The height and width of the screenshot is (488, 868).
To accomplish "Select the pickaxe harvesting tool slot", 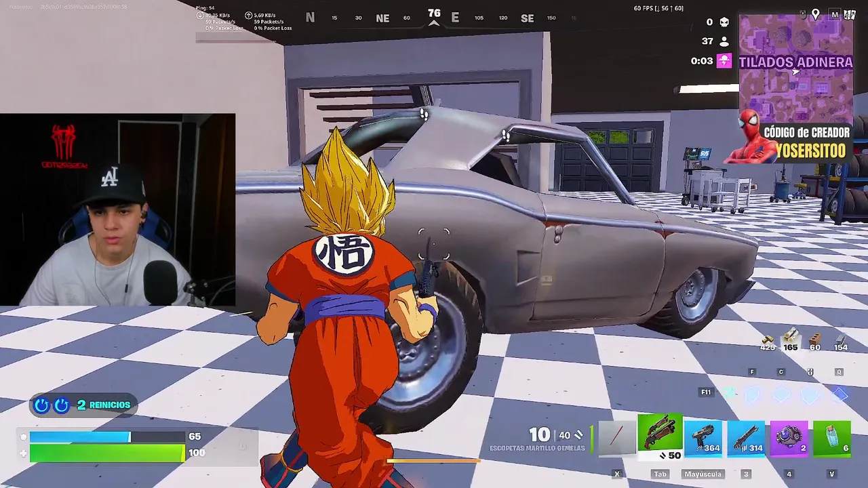I will (x=617, y=439).
